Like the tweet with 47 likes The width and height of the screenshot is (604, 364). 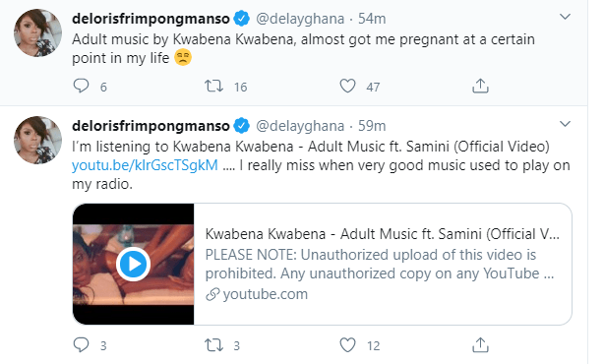347,86
